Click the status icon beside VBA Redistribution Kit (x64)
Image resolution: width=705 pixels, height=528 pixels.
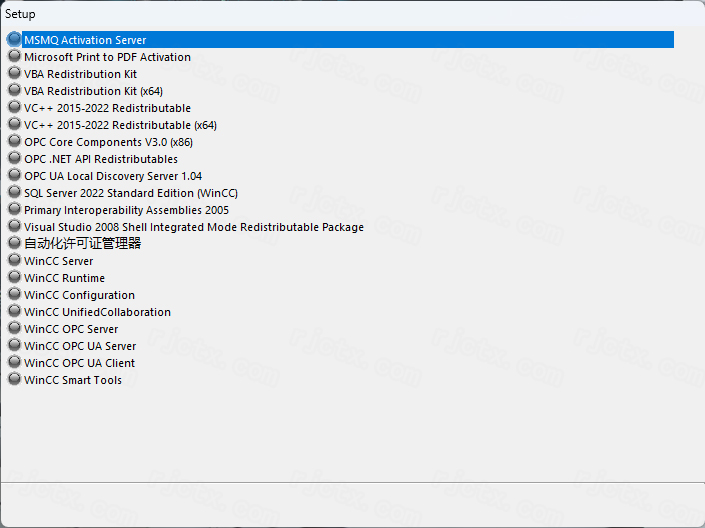click(x=14, y=90)
